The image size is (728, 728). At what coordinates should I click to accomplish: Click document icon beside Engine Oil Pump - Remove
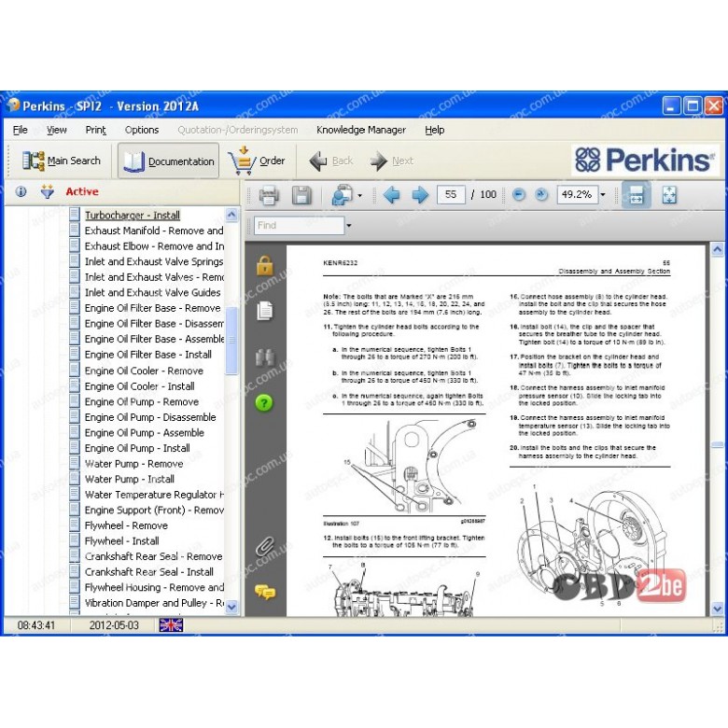pyautogui.click(x=75, y=400)
